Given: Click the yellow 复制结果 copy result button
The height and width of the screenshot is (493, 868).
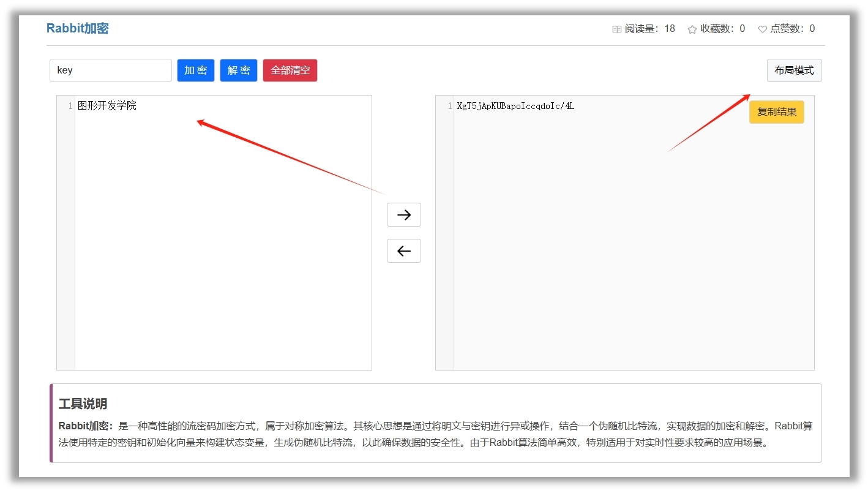Looking at the screenshot, I should [777, 112].
